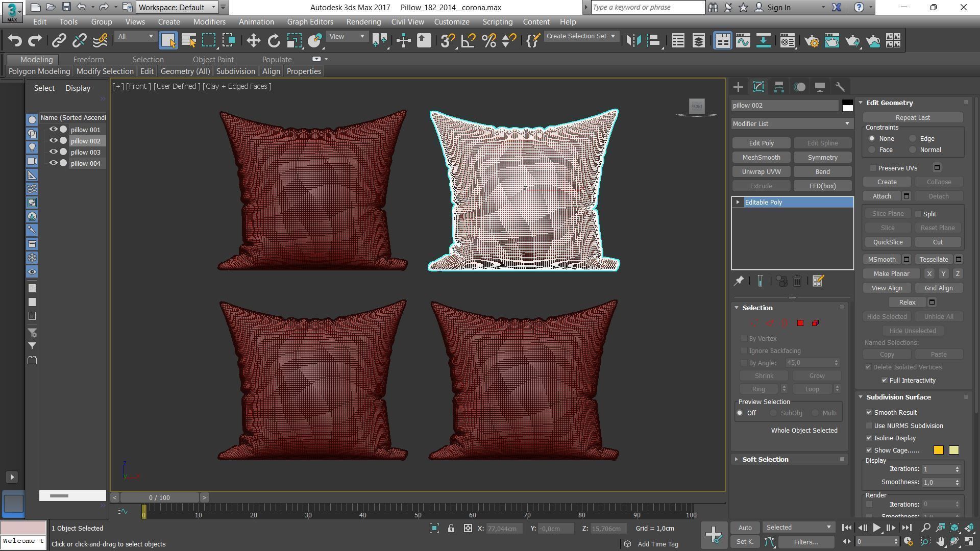This screenshot has width=980, height=551.
Task: Collapse the Selection rollout
Action: click(x=737, y=308)
